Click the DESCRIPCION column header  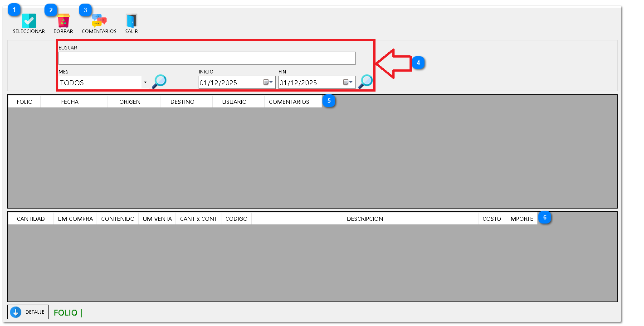[x=365, y=219]
